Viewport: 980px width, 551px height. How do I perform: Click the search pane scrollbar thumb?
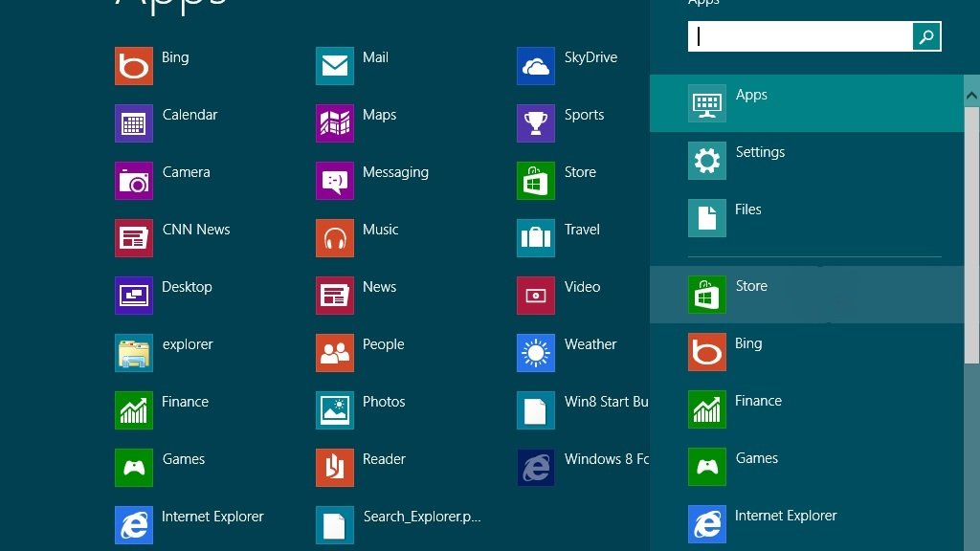click(972, 235)
